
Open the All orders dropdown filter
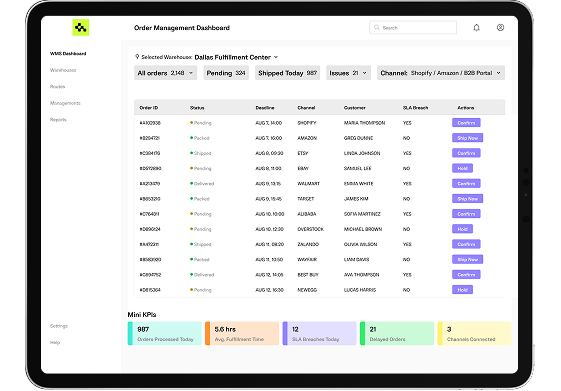[165, 73]
